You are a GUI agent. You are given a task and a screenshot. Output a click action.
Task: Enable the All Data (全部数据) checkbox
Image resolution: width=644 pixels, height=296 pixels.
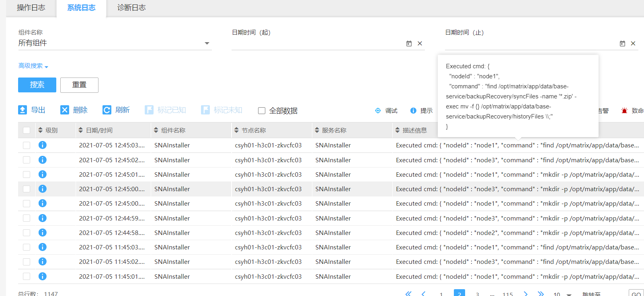(262, 110)
